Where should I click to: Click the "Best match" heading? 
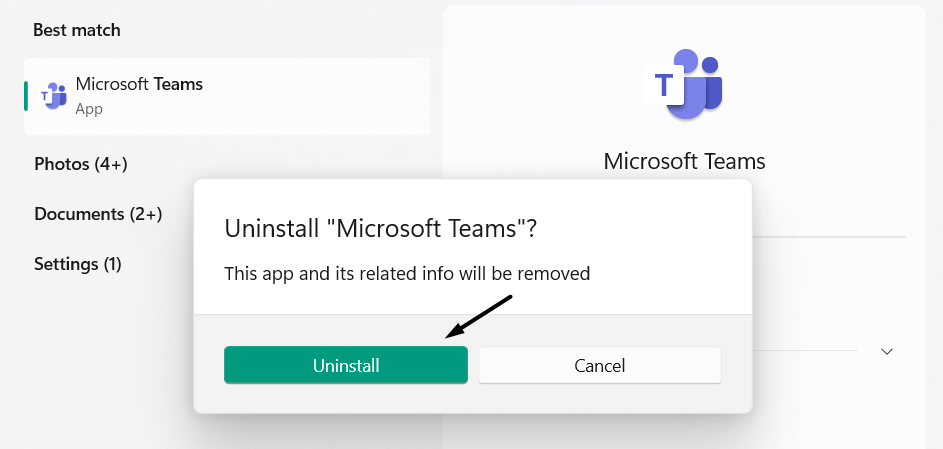(77, 30)
